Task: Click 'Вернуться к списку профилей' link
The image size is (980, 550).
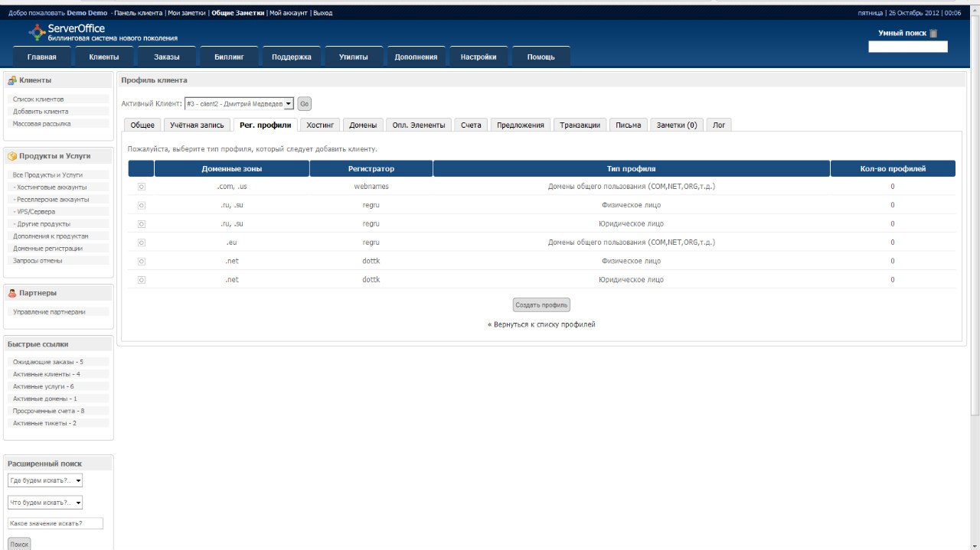Action: [x=543, y=324]
